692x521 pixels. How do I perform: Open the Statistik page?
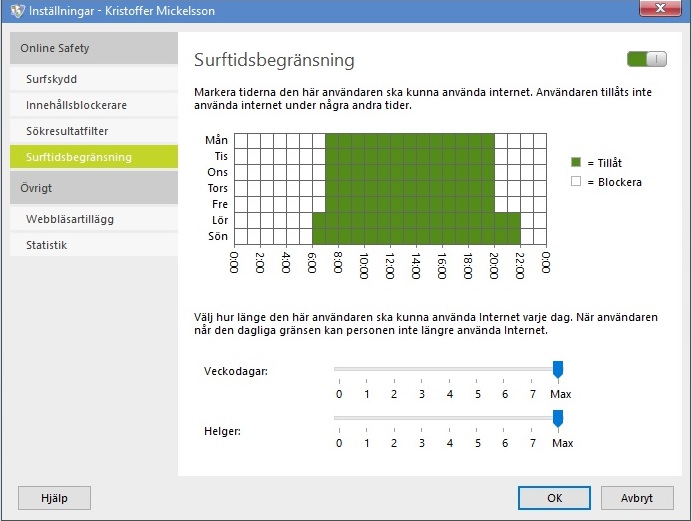[47, 245]
